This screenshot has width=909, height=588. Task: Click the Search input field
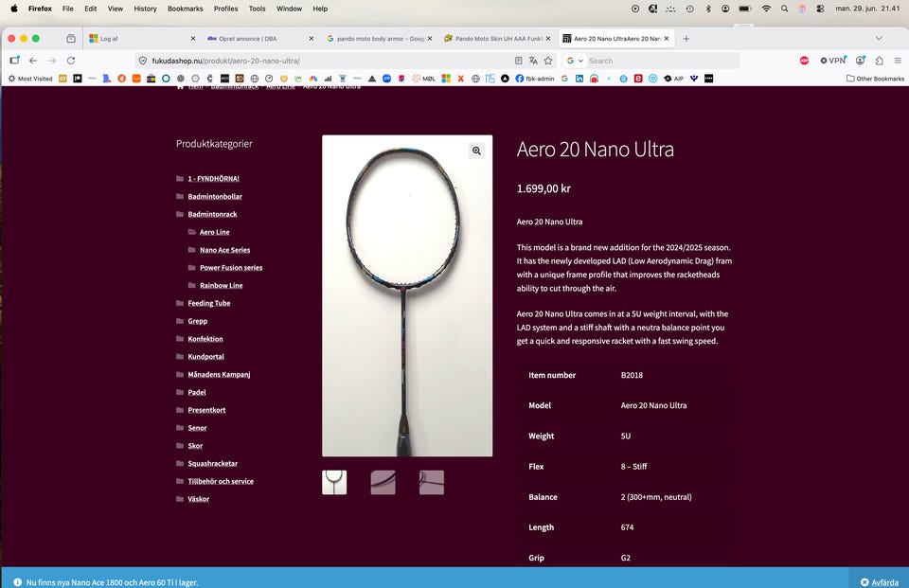662,61
